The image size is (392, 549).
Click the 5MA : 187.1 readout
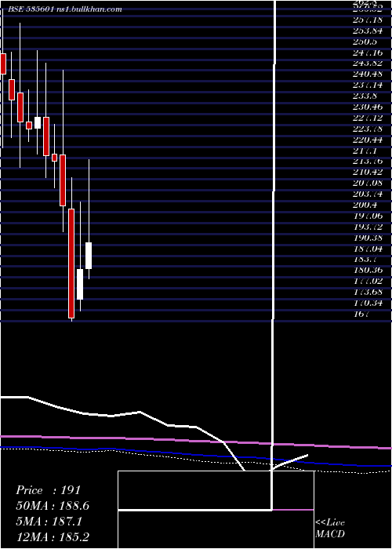pyautogui.click(x=49, y=522)
